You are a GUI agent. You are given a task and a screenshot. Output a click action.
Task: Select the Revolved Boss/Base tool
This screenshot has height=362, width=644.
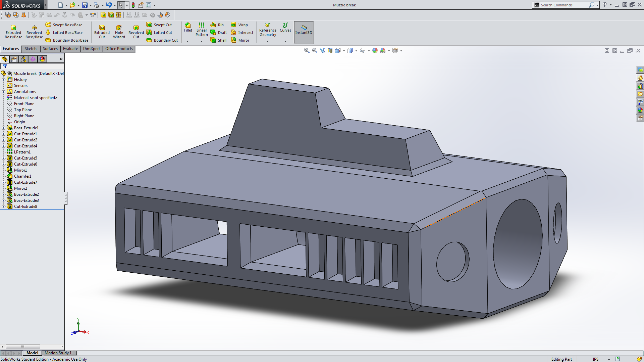(x=34, y=32)
